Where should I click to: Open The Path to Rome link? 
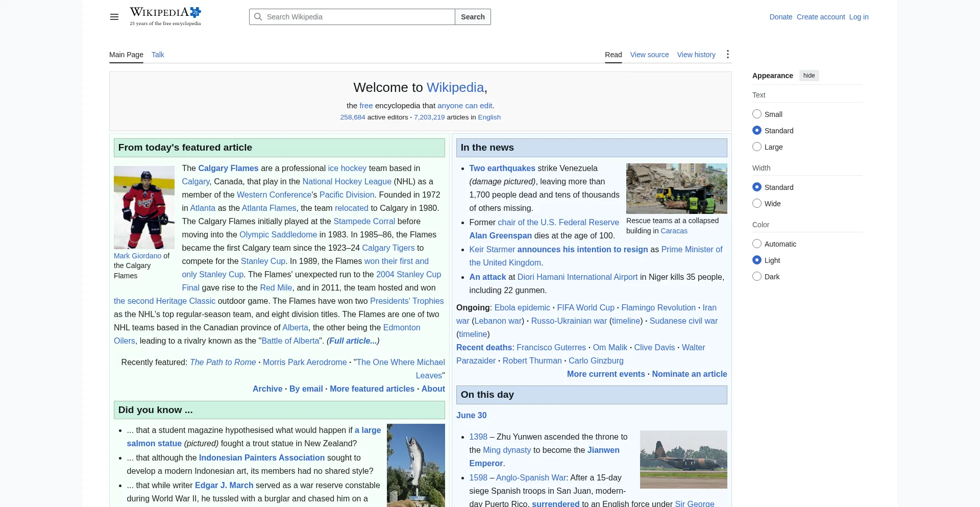click(223, 362)
